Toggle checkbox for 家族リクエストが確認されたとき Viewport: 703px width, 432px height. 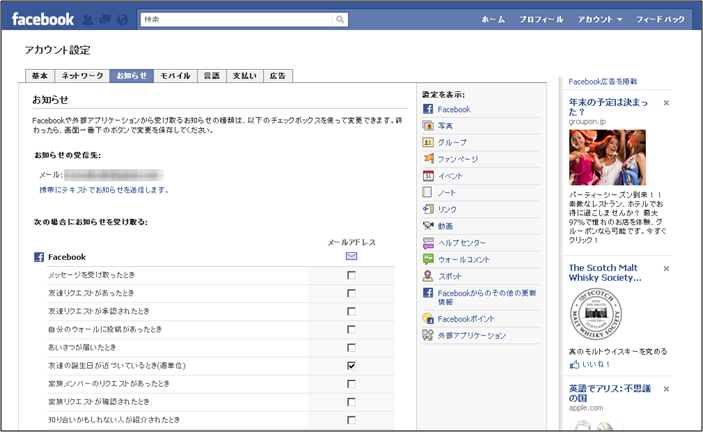pyautogui.click(x=352, y=402)
